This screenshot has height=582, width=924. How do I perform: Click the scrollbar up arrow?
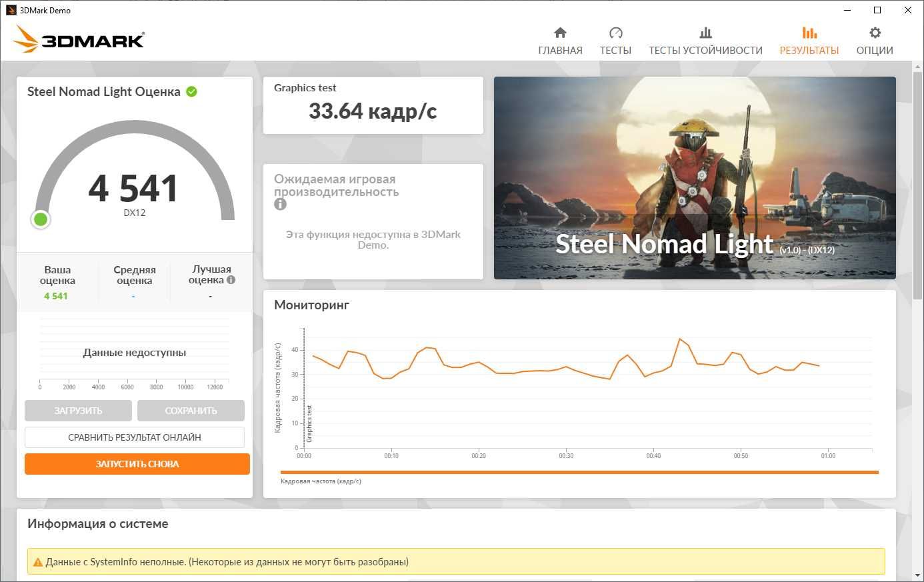[x=918, y=65]
